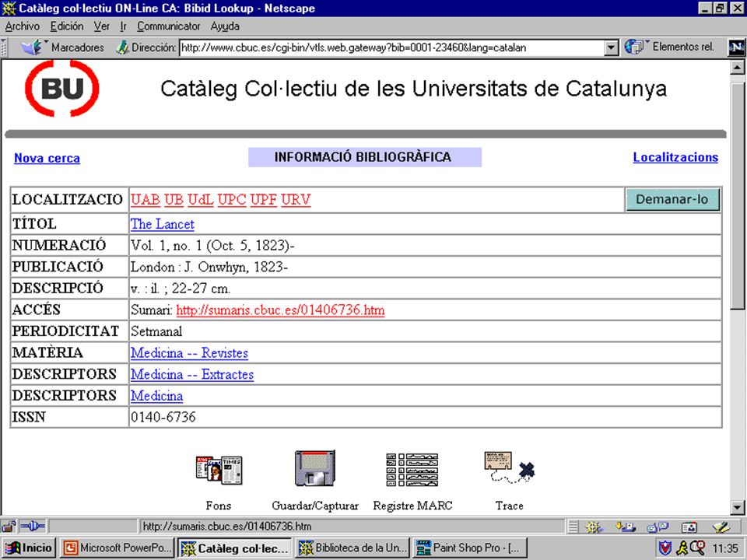Click the red BU logo
The image size is (747, 560).
click(62, 88)
